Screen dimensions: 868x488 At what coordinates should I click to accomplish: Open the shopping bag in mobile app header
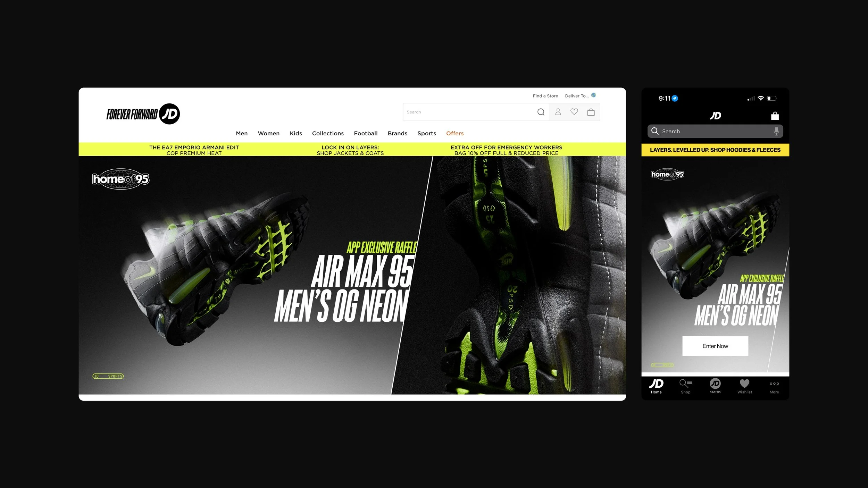coord(775,116)
